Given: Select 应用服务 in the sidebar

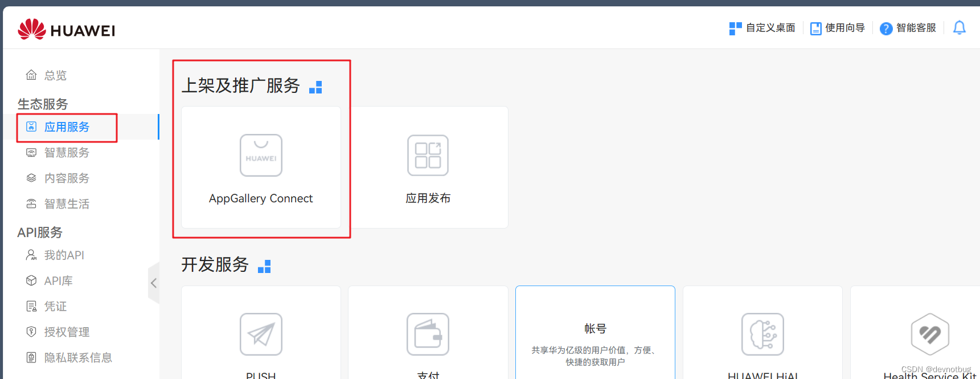Looking at the screenshot, I should point(67,127).
